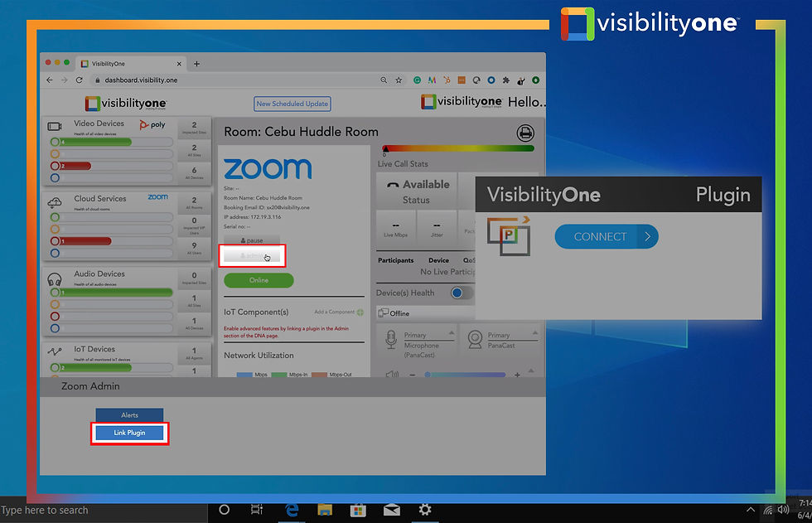Click the Link Plugin button

coord(129,433)
